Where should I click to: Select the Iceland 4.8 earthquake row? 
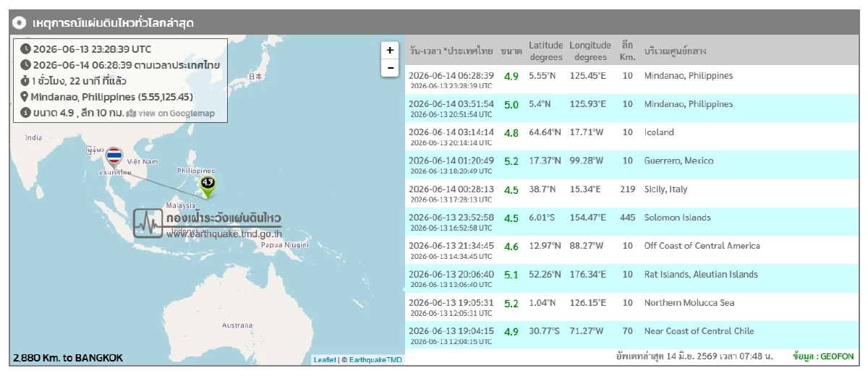point(630,137)
